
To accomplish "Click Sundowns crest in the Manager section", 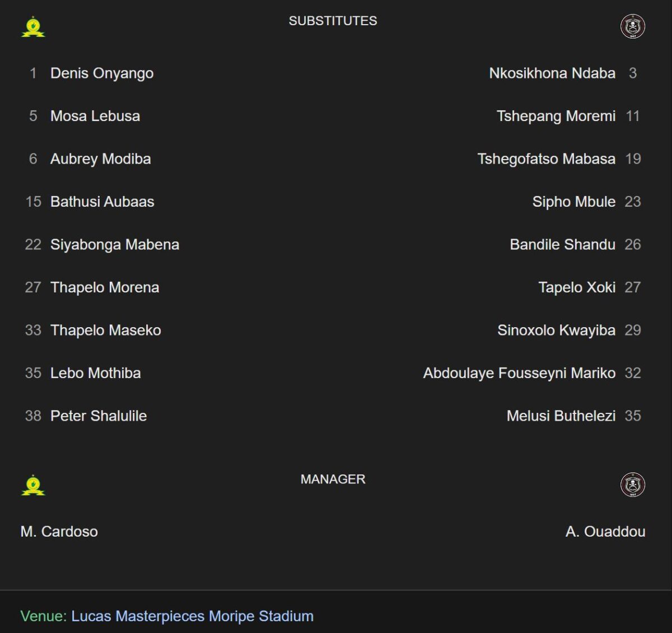I will pyautogui.click(x=33, y=485).
